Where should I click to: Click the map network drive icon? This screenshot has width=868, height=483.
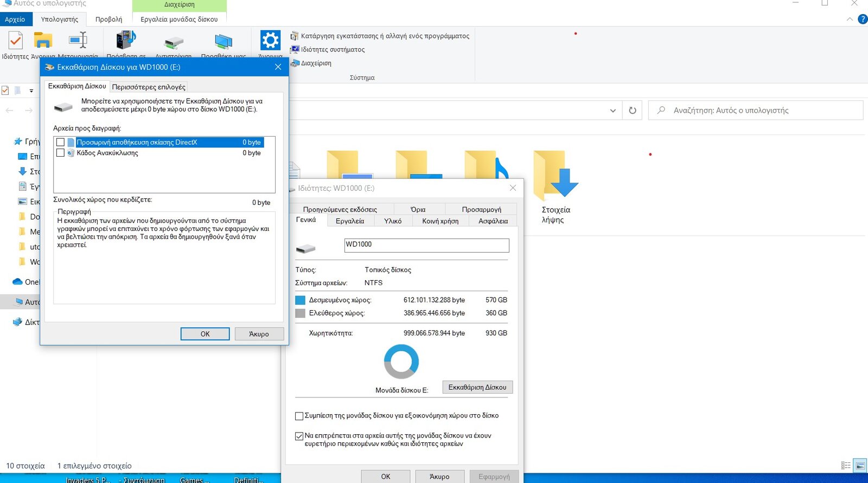click(174, 42)
